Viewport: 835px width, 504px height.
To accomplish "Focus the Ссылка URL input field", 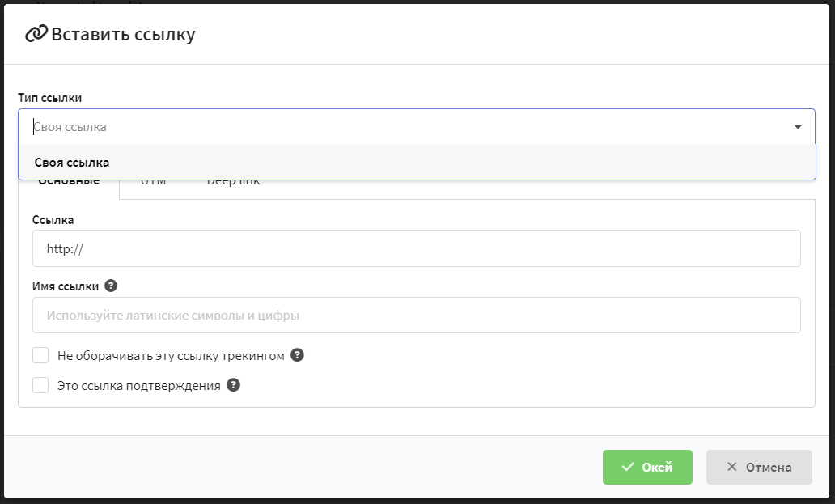I will 416,248.
